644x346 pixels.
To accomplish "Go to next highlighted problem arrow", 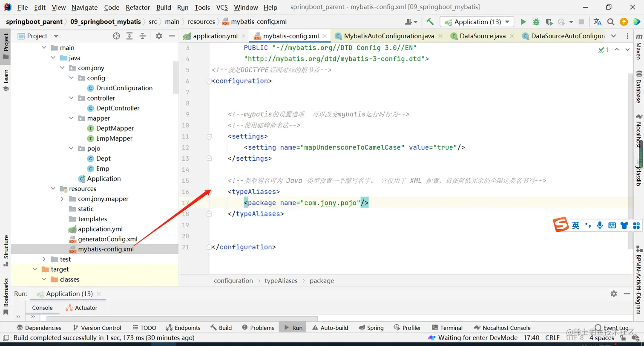I will point(627,50).
